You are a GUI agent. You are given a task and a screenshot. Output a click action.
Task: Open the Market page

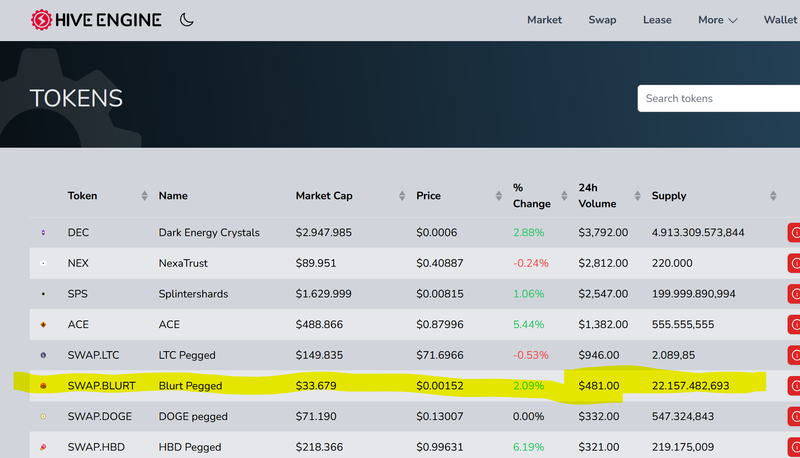point(544,20)
